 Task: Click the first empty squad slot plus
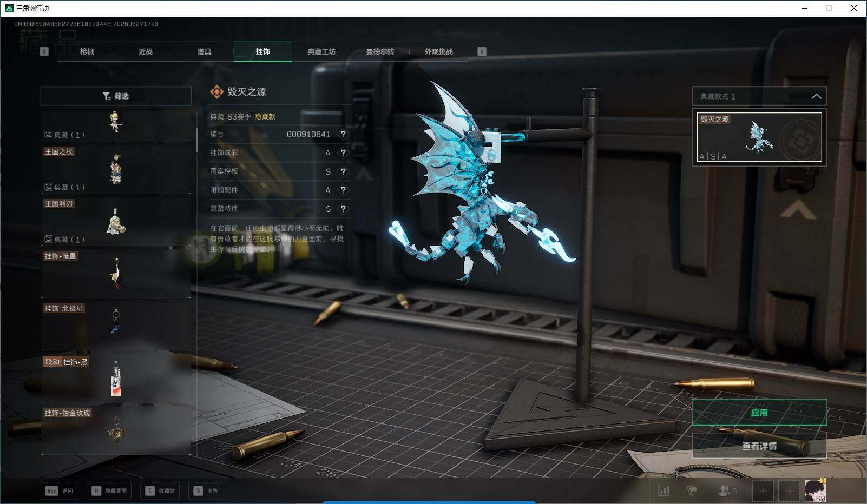[763, 491]
